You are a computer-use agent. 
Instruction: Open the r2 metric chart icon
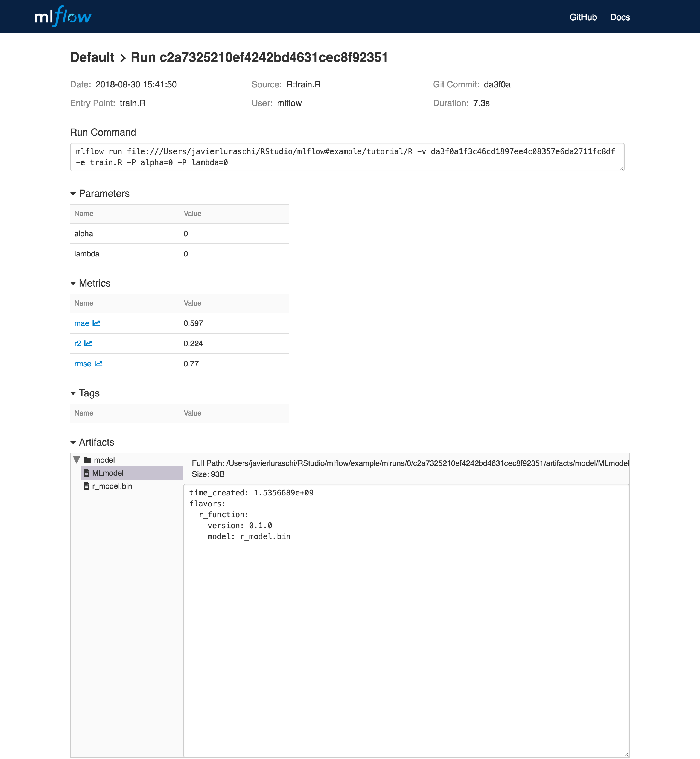point(88,343)
